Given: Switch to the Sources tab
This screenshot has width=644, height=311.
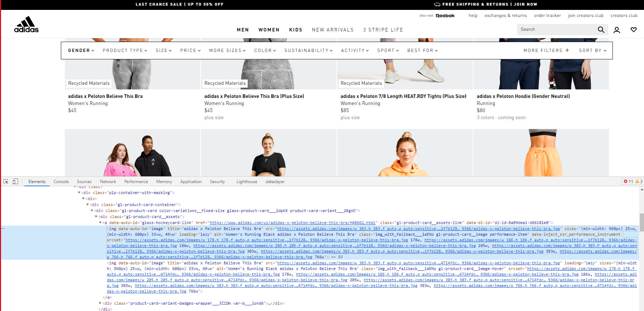Looking at the screenshot, I should coord(84,182).
